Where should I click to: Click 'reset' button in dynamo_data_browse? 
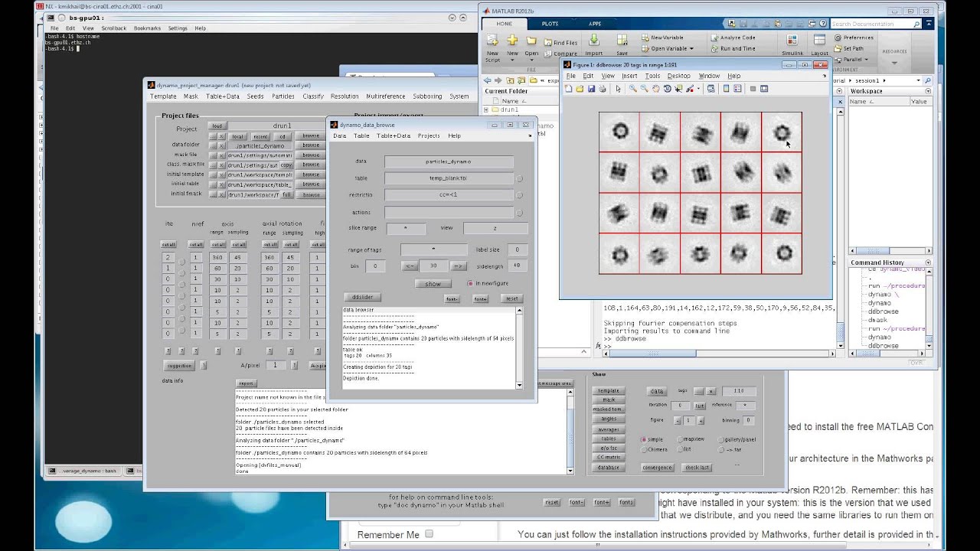pyautogui.click(x=511, y=298)
